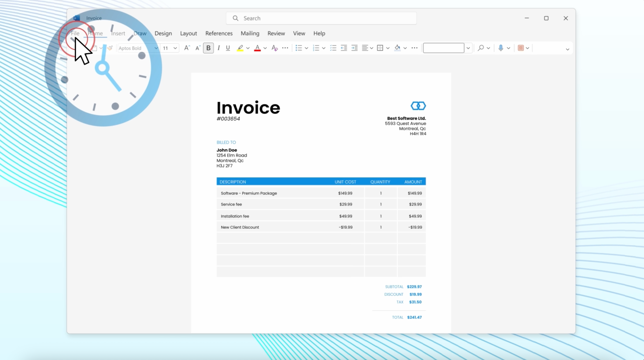This screenshot has width=644, height=360.
Task: Insert checklist / multilevel list icon
Action: pyautogui.click(x=333, y=48)
